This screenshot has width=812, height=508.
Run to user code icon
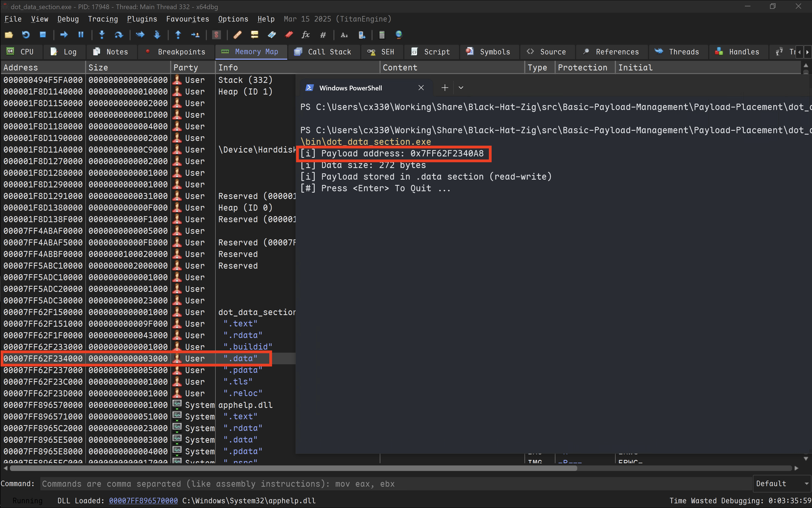[x=195, y=35]
